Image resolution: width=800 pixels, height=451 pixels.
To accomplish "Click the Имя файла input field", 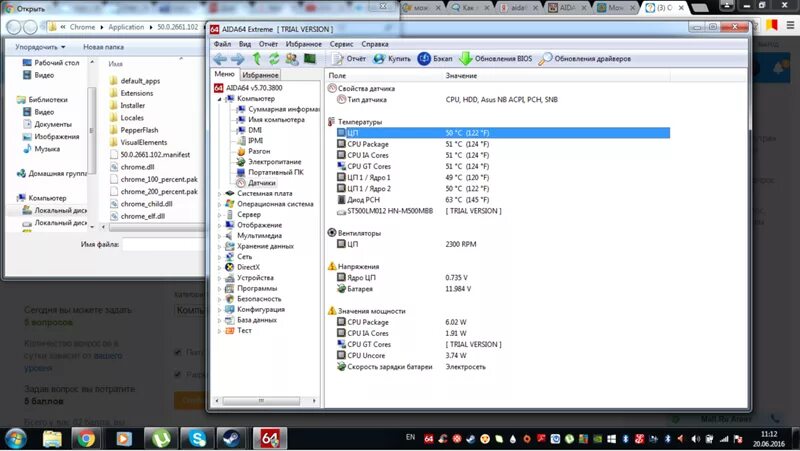I will click(x=163, y=244).
